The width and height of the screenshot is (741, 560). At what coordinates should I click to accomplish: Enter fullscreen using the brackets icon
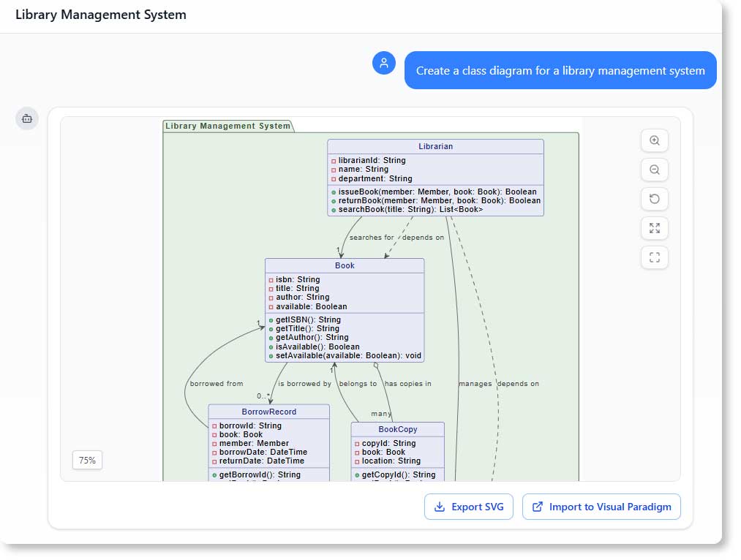click(x=654, y=257)
